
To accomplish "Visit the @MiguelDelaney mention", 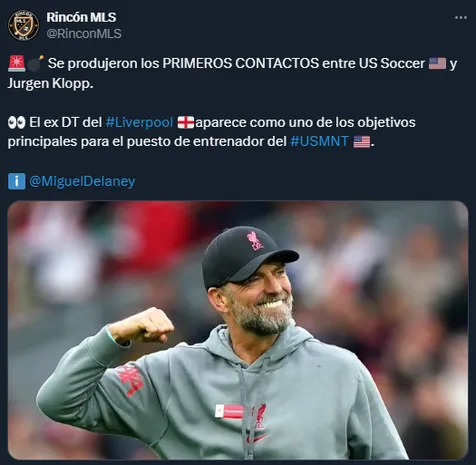I will click(x=82, y=181).
